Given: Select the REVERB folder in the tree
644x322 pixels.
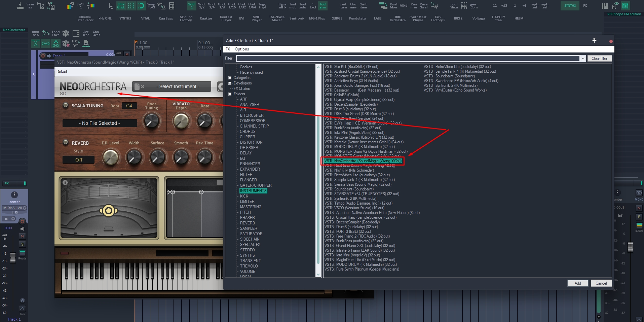Looking at the screenshot, I should click(247, 223).
